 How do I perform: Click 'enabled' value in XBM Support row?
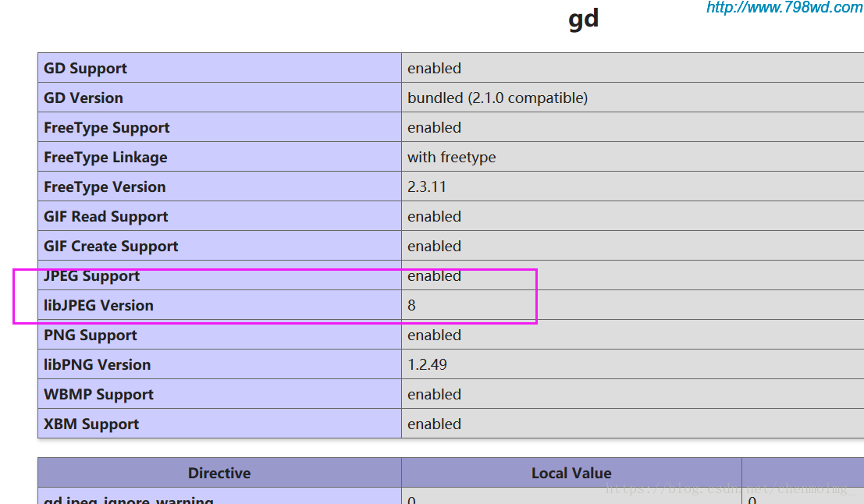(434, 424)
